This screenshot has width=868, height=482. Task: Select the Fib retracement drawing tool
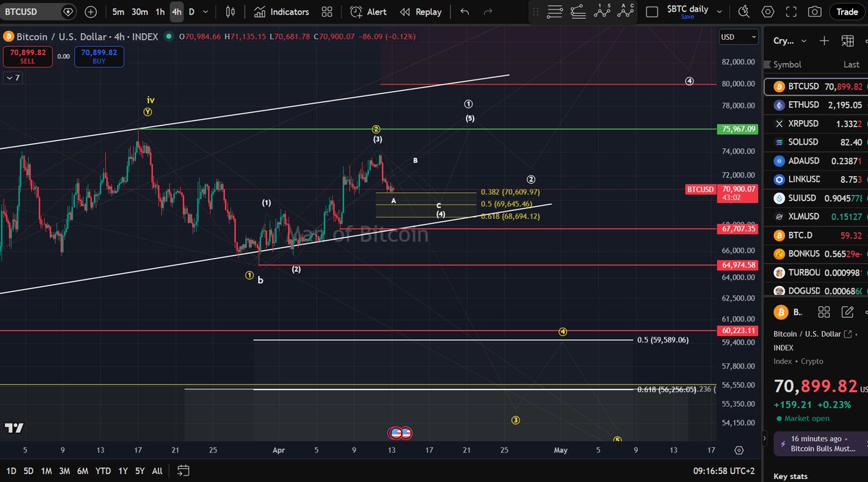[x=579, y=12]
